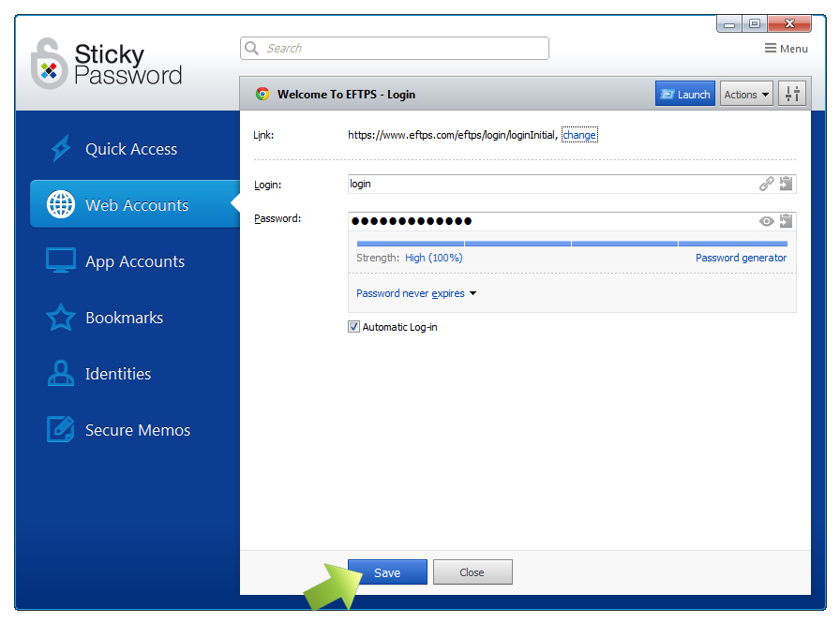Click the Welcome To EFTPS - Login title

coord(346,95)
